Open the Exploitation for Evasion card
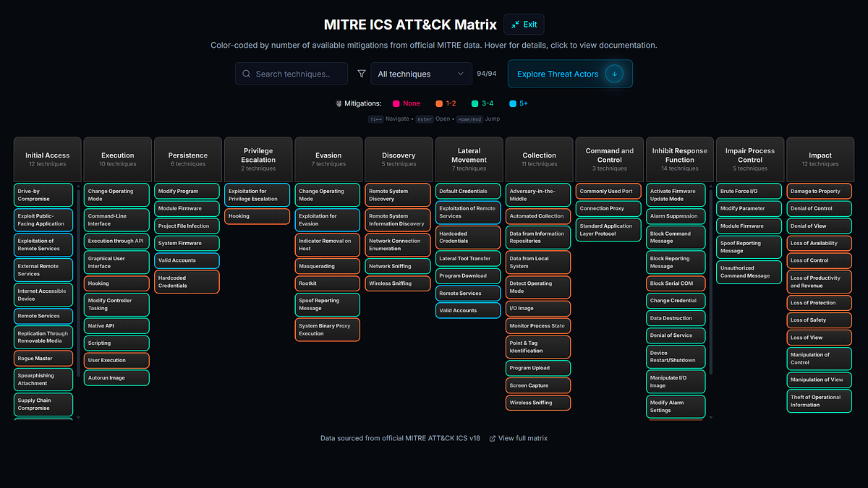 [x=328, y=220]
